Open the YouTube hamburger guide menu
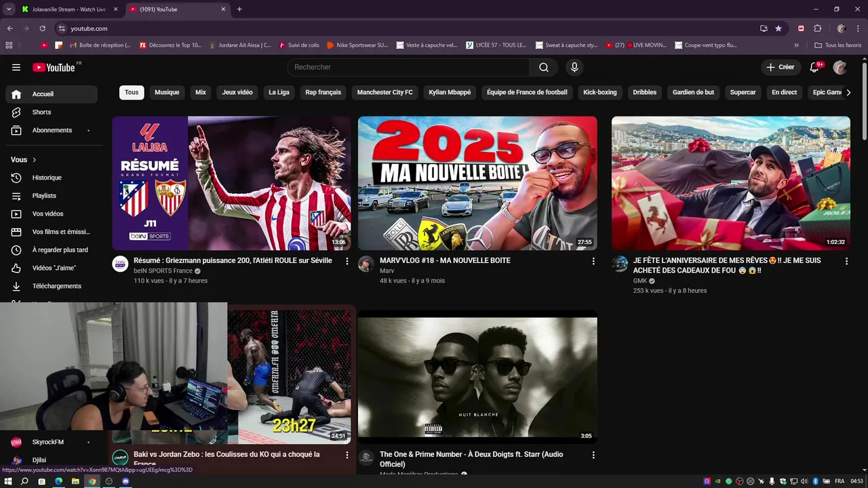This screenshot has width=868, height=488. point(16,67)
